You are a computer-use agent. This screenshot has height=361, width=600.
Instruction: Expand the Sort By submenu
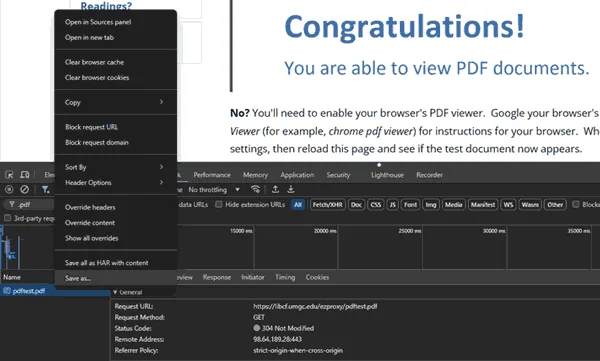point(116,167)
